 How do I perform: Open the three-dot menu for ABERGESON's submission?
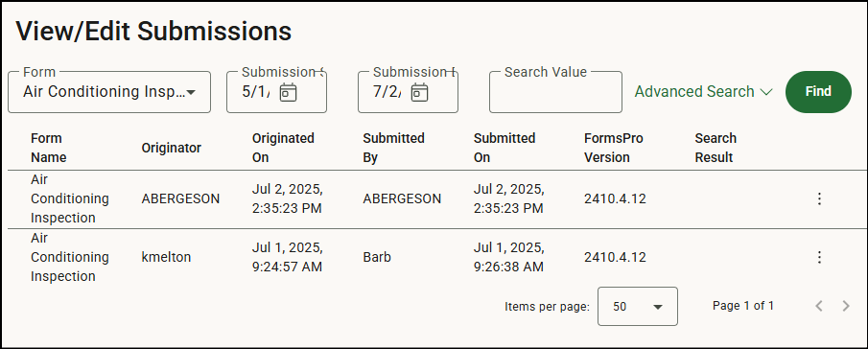820,199
